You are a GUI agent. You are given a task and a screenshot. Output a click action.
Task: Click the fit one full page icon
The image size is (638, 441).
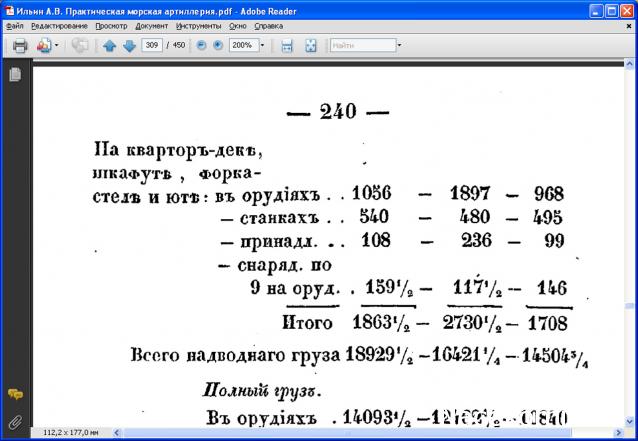coord(310,46)
